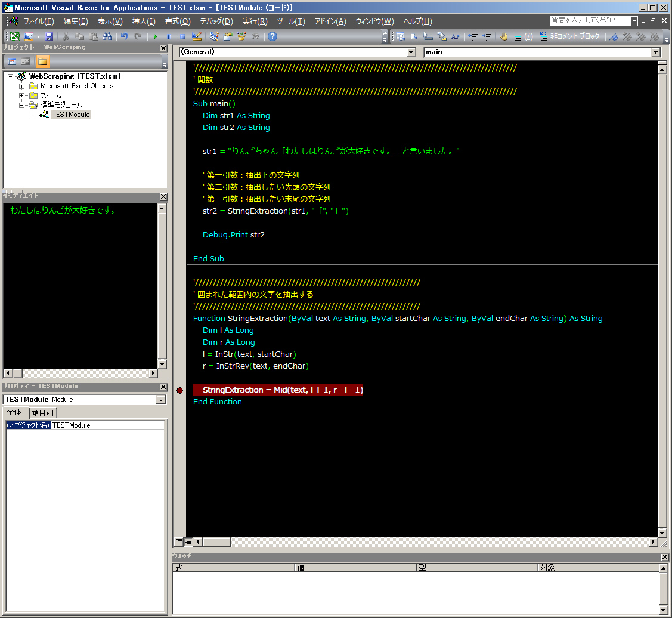Save TEST.xlsm using the Save icon
672x618 pixels.
click(x=48, y=36)
